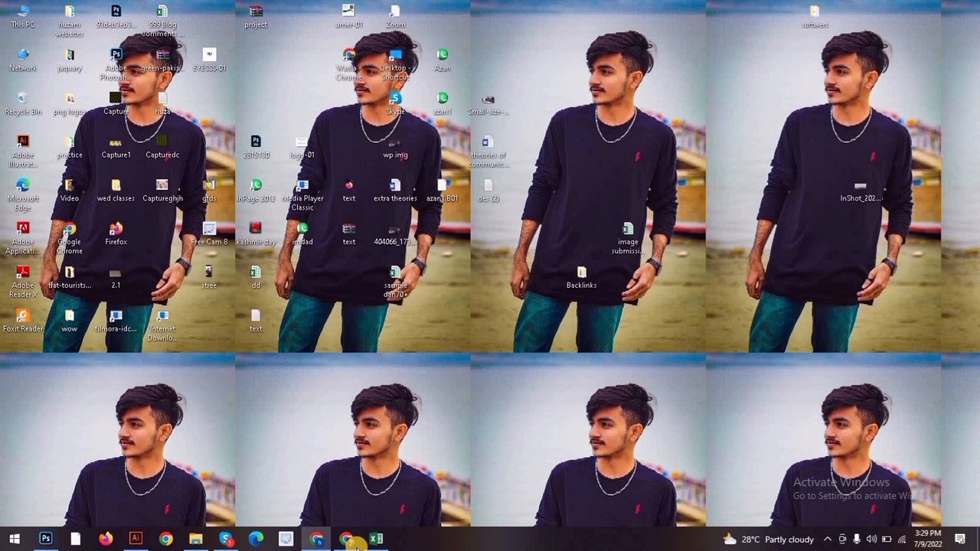The height and width of the screenshot is (551, 980).
Task: Expand the hidden system tray icons
Action: coord(827,540)
